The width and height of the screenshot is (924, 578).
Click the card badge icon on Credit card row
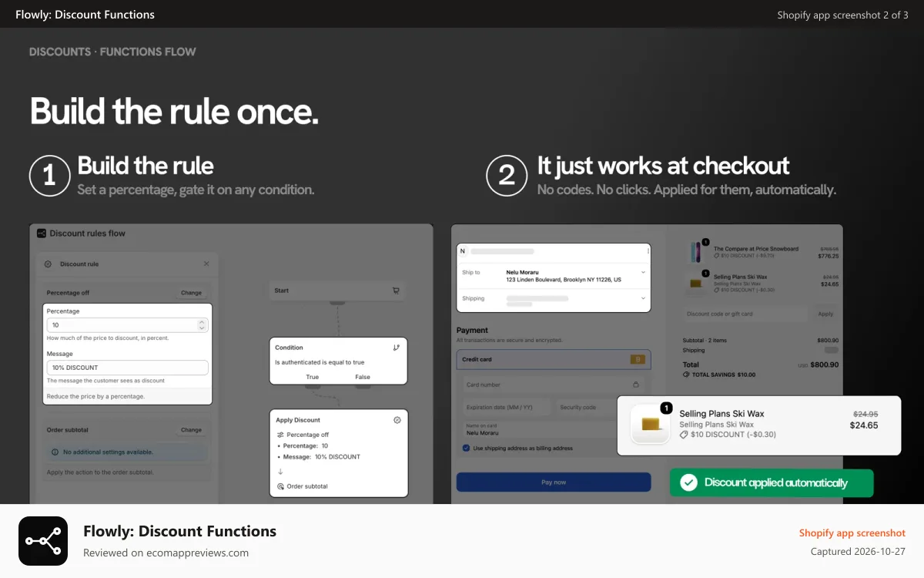coord(637,359)
